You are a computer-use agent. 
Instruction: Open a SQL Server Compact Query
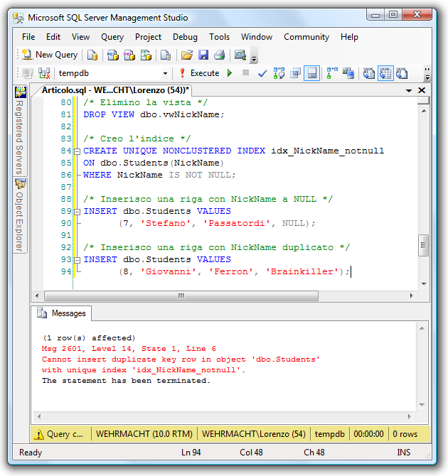click(x=166, y=55)
